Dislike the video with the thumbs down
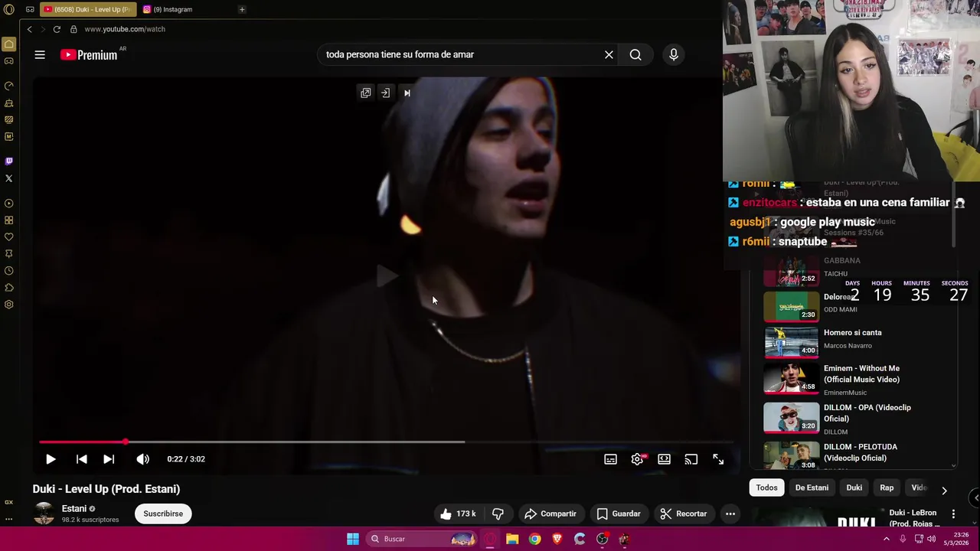 pos(498,514)
